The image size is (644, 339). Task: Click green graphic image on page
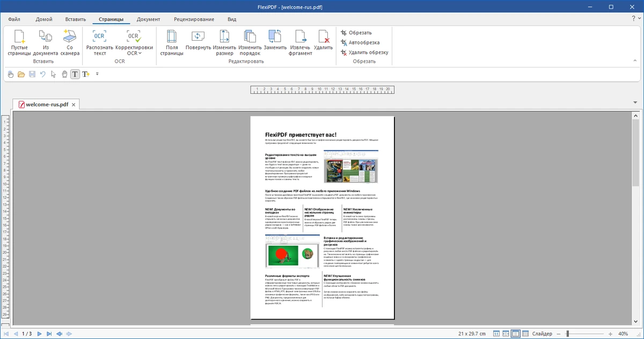(x=292, y=252)
